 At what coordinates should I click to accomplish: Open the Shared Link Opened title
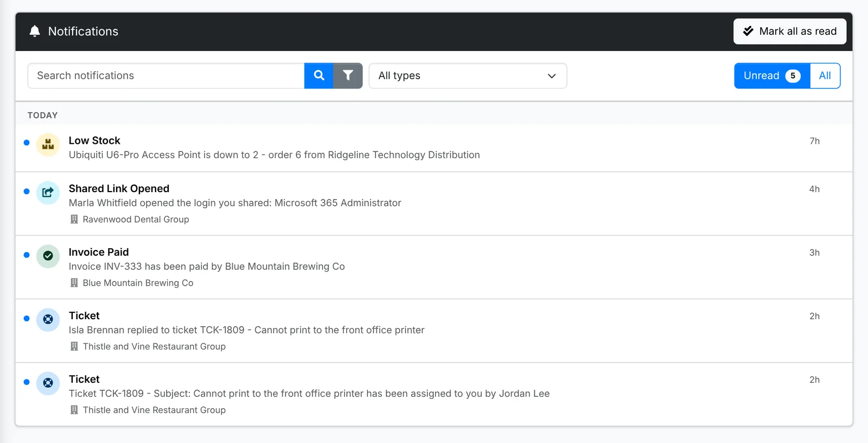(x=119, y=188)
